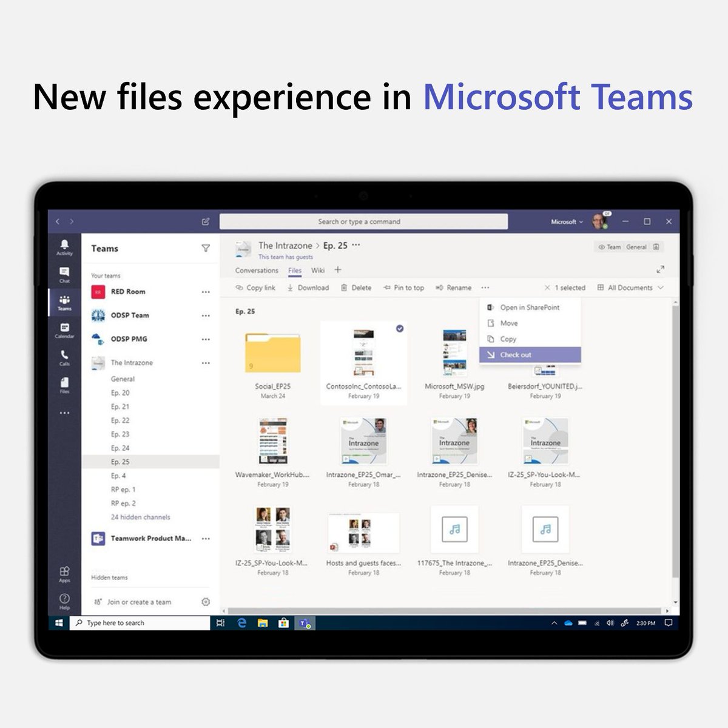Open more options for ODSP Team

[206, 315]
